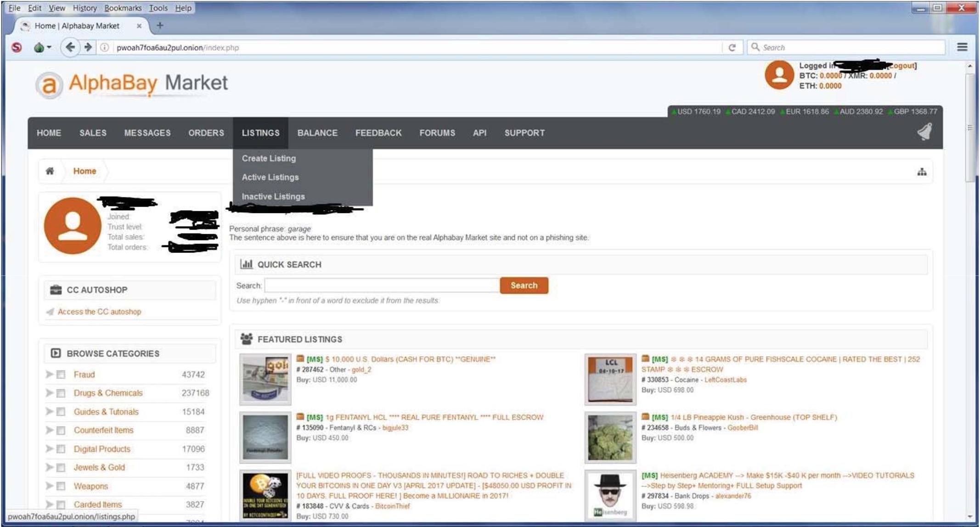The height and width of the screenshot is (527, 980).
Task: Tick the Jewels & Gold checkbox
Action: 61,467
